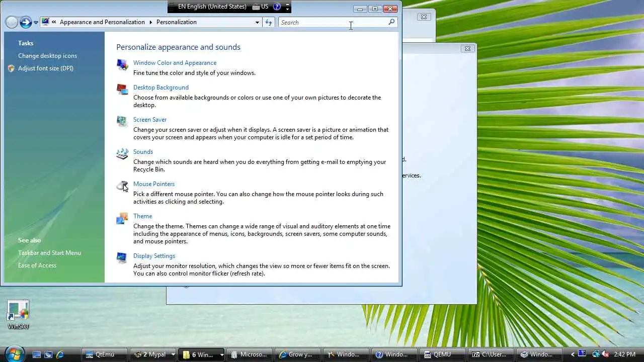Click the Screen Saver monitor icon
This screenshot has height=362, width=644.
122,122
